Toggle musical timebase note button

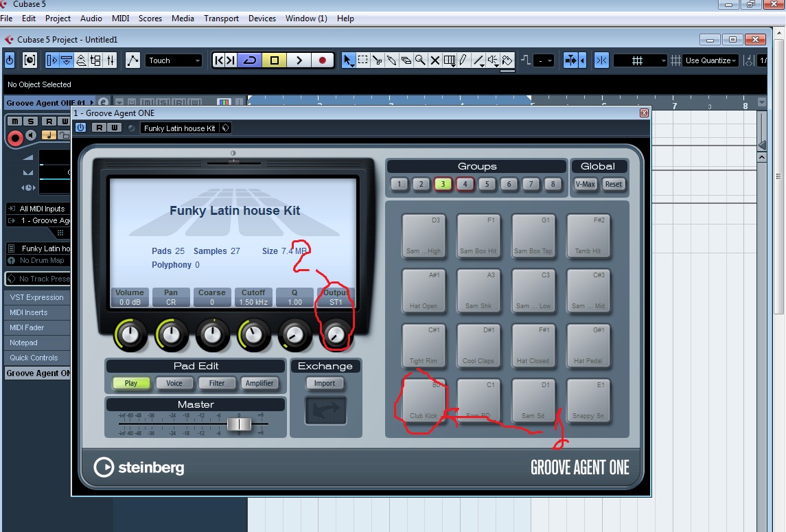pyautogui.click(x=49, y=135)
